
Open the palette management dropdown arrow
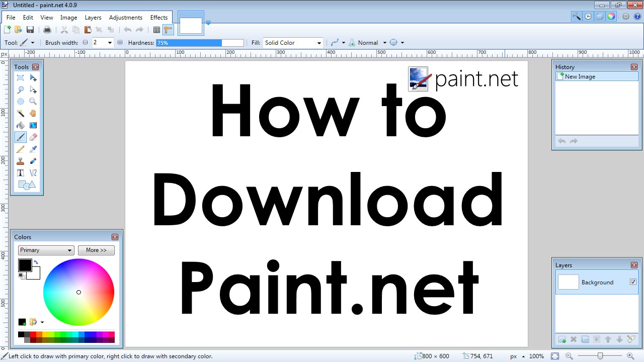(x=42, y=322)
